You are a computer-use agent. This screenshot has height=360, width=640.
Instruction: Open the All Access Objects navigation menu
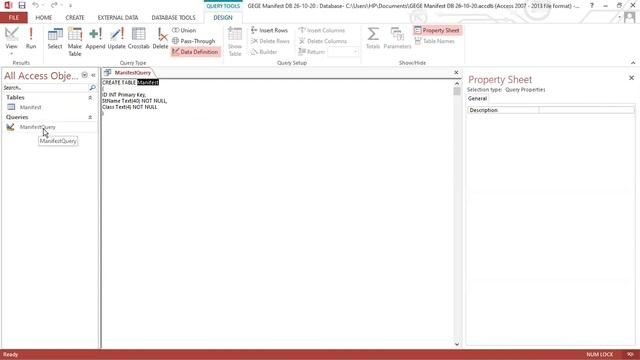pyautogui.click(x=84, y=75)
